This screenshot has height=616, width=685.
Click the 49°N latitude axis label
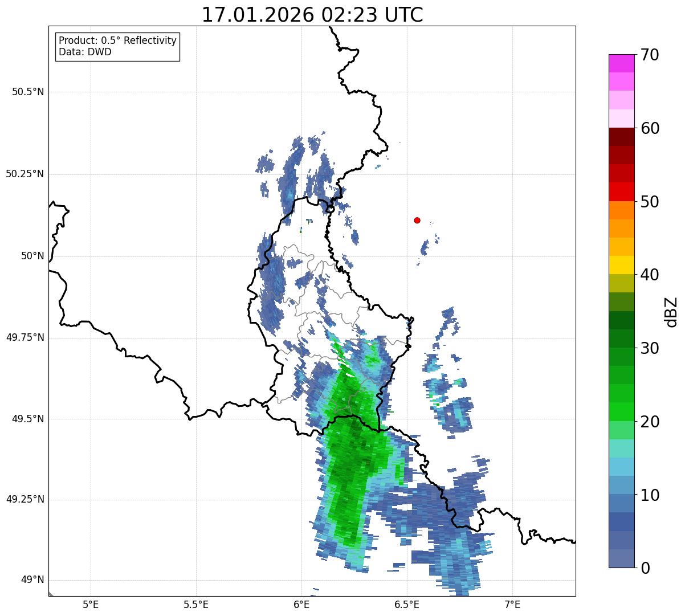click(32, 580)
